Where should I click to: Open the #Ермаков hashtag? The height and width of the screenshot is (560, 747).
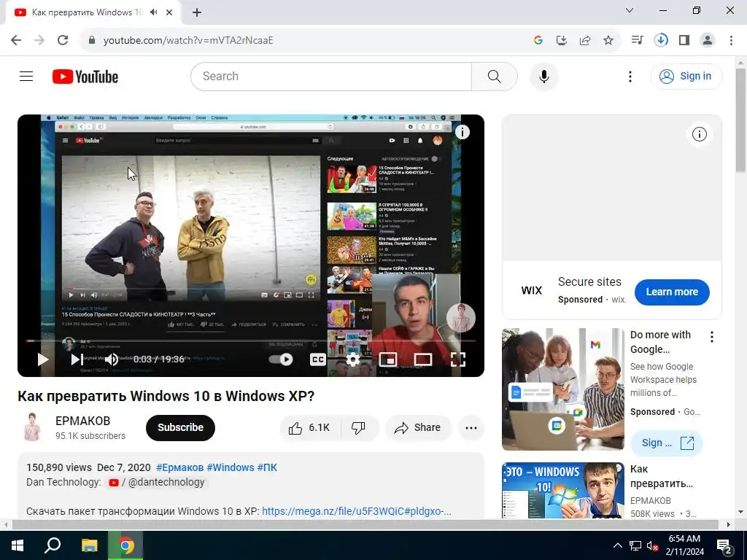click(x=179, y=467)
